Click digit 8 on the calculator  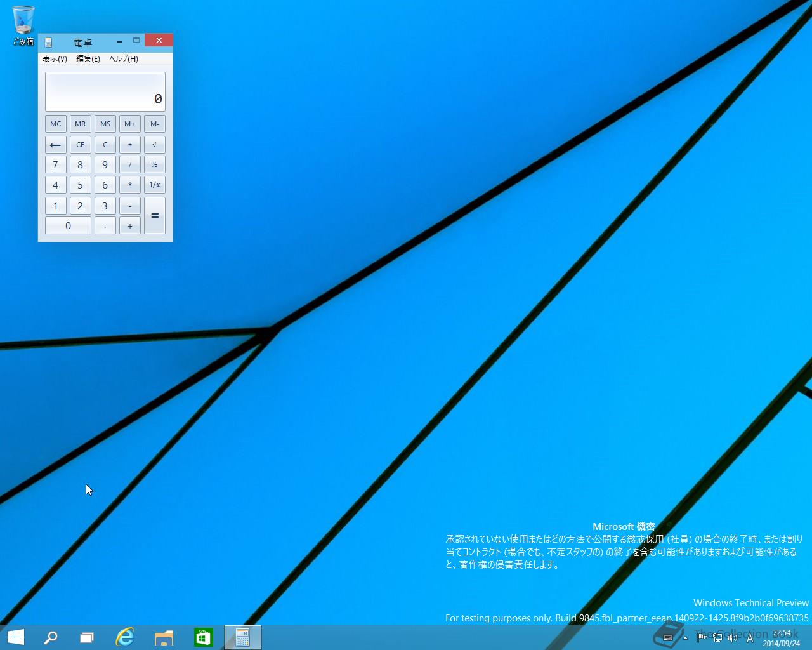(81, 165)
